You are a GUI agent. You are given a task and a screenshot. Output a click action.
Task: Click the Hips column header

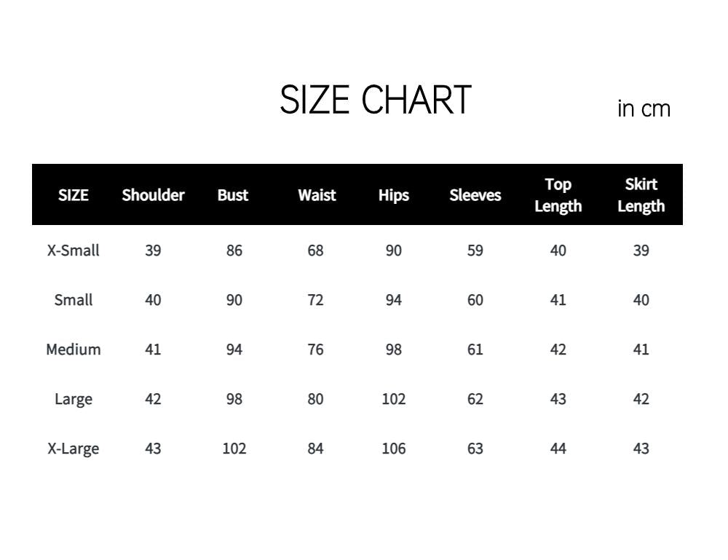(394, 195)
